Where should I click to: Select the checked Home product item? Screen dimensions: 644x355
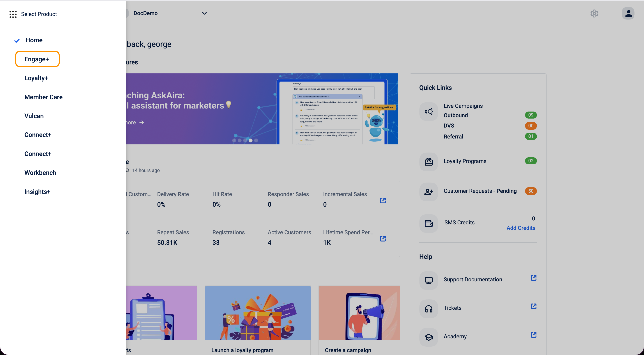[x=34, y=40]
